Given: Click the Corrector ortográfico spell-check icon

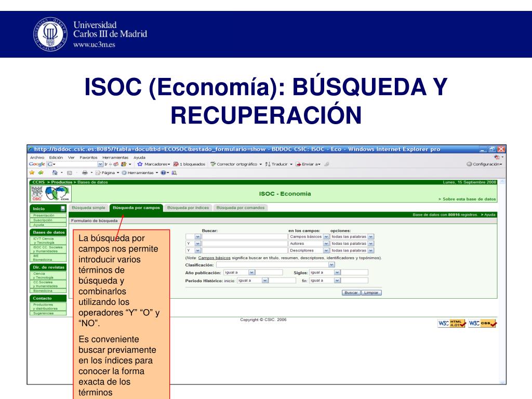Looking at the screenshot, I should point(213,164).
